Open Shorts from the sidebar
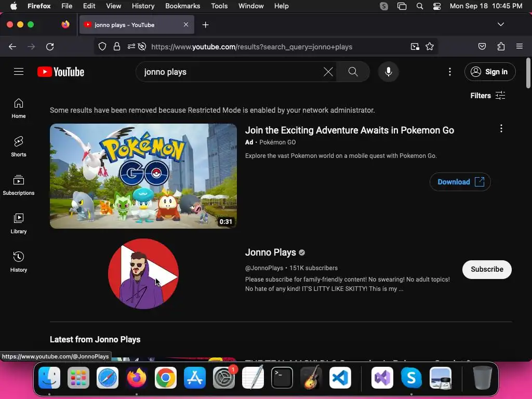The height and width of the screenshot is (399, 532). coord(19,147)
